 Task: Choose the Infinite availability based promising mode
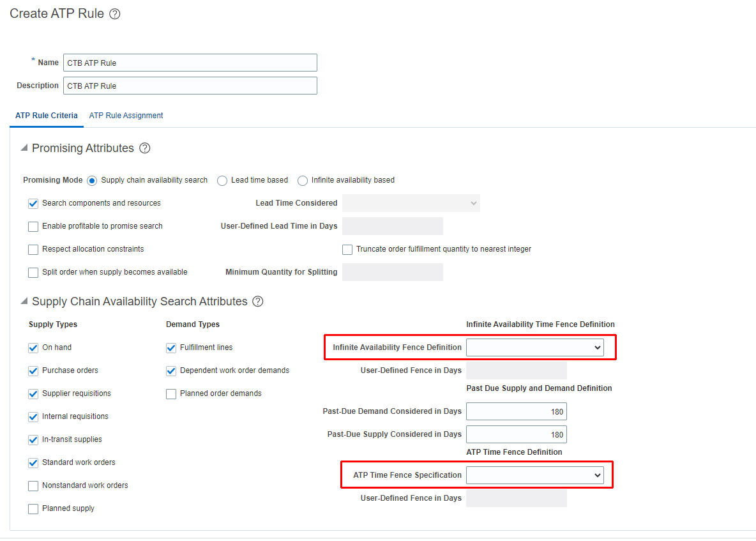point(302,181)
